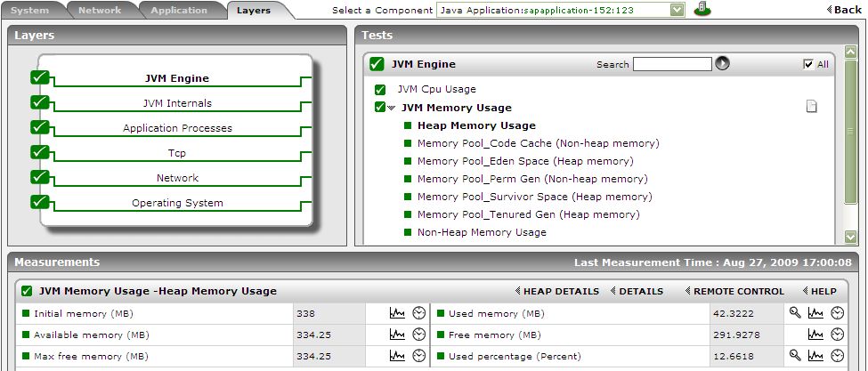The image size is (868, 371).
Task: Select the JVM Internals layer
Action: pos(177,103)
